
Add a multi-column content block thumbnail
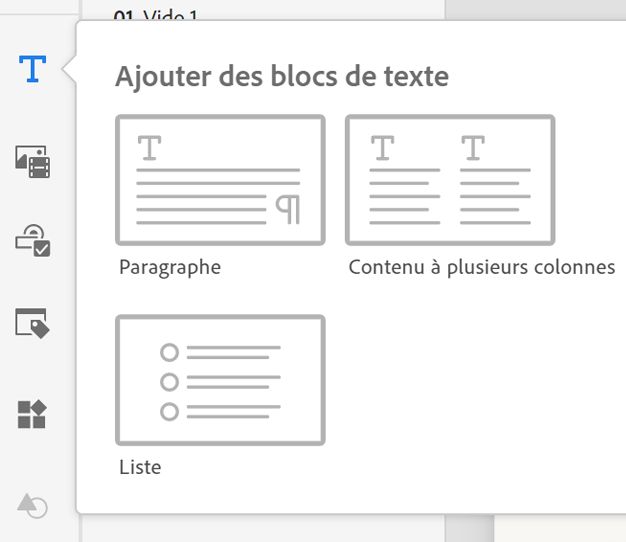[450, 180]
